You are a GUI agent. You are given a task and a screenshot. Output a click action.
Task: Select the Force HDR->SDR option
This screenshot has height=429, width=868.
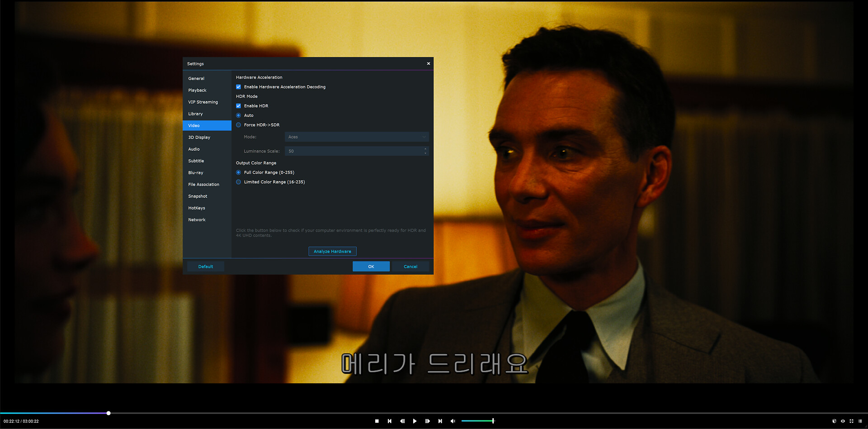click(x=239, y=125)
